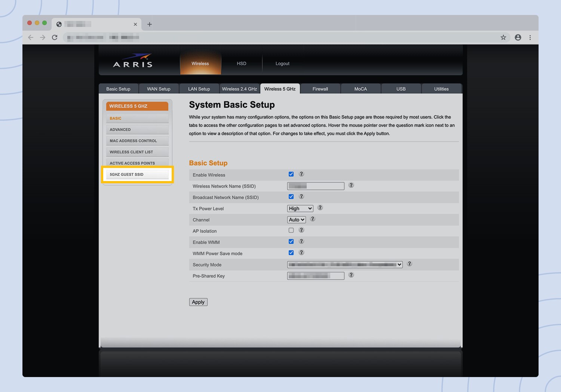Toggle the Enable Wireless checkbox
Screen dimensions: 561x392
(x=291, y=174)
